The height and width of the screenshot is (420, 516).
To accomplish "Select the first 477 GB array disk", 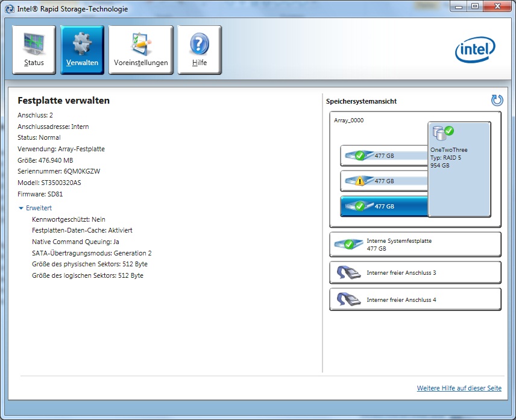I will coord(384,155).
